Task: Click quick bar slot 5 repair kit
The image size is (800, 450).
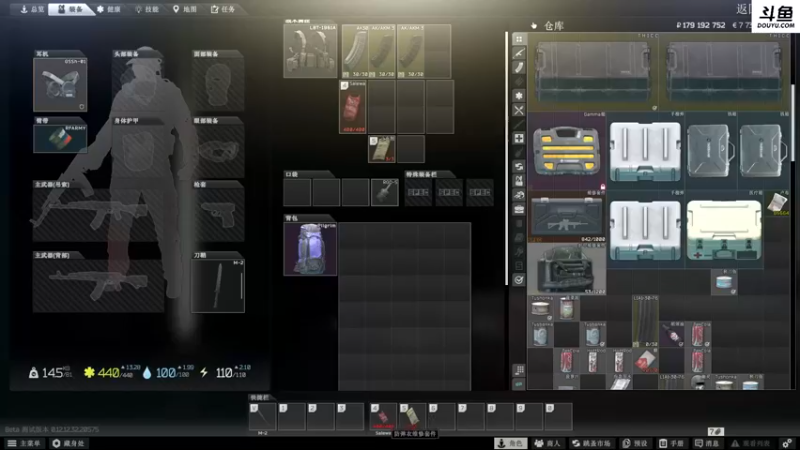Action: tap(412, 416)
